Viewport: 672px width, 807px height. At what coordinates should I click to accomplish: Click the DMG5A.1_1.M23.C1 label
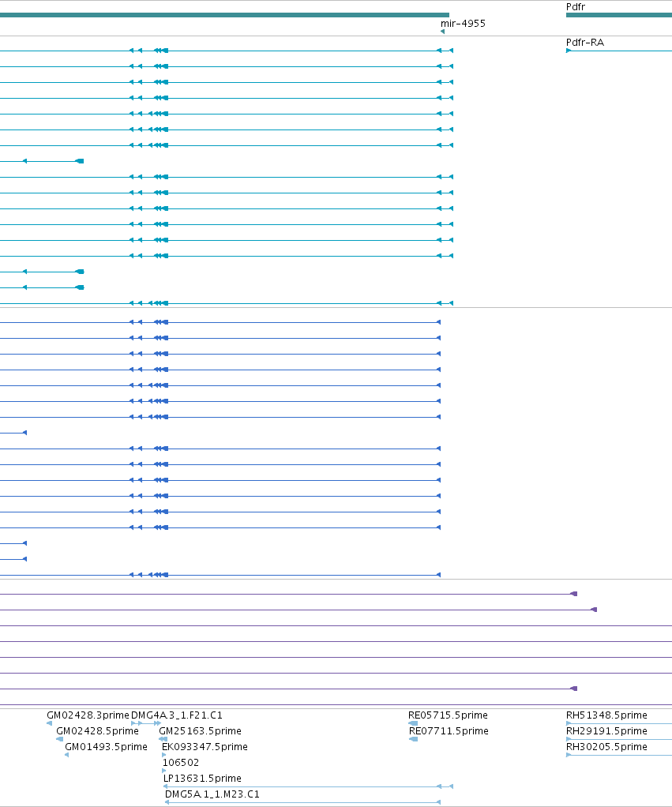pos(212,794)
